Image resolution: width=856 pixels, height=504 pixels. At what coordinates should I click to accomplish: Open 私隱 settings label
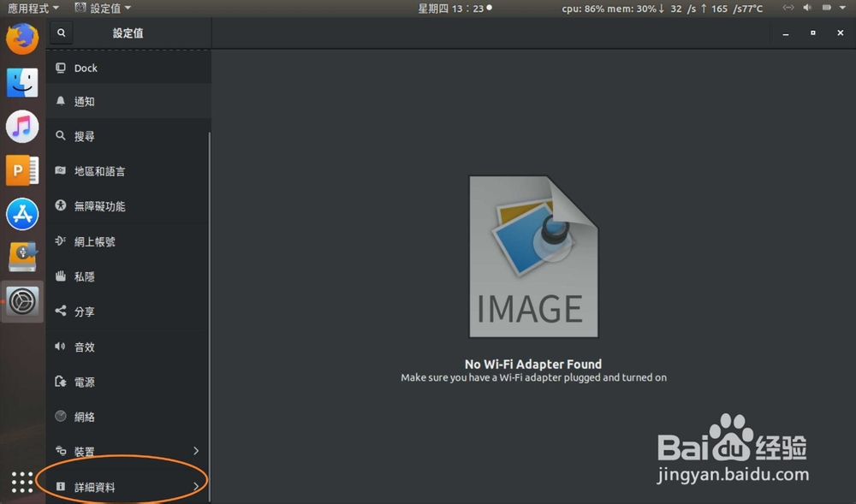(x=84, y=276)
